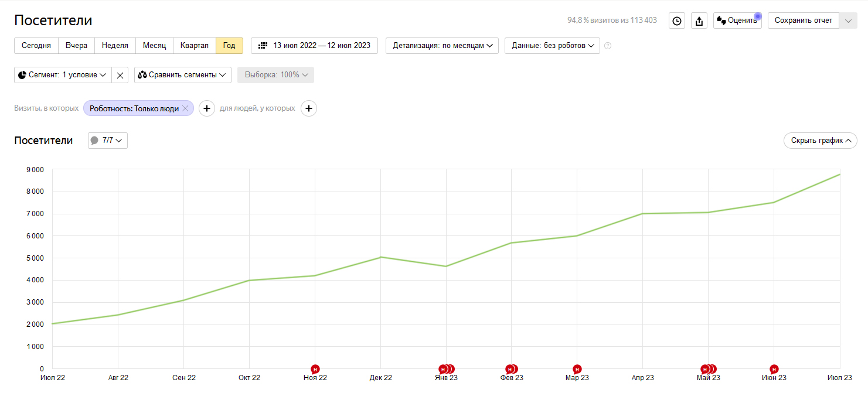Choose the Год period tab

(x=229, y=46)
